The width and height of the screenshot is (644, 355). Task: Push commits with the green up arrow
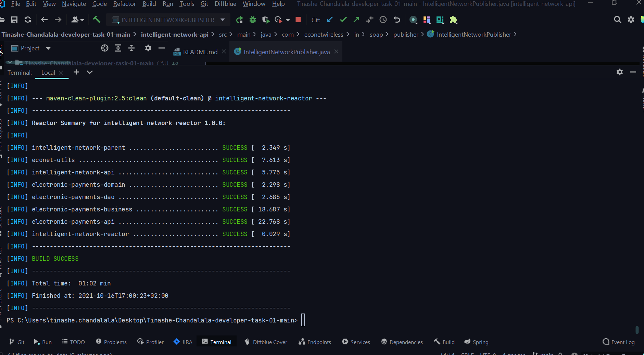[x=356, y=20]
